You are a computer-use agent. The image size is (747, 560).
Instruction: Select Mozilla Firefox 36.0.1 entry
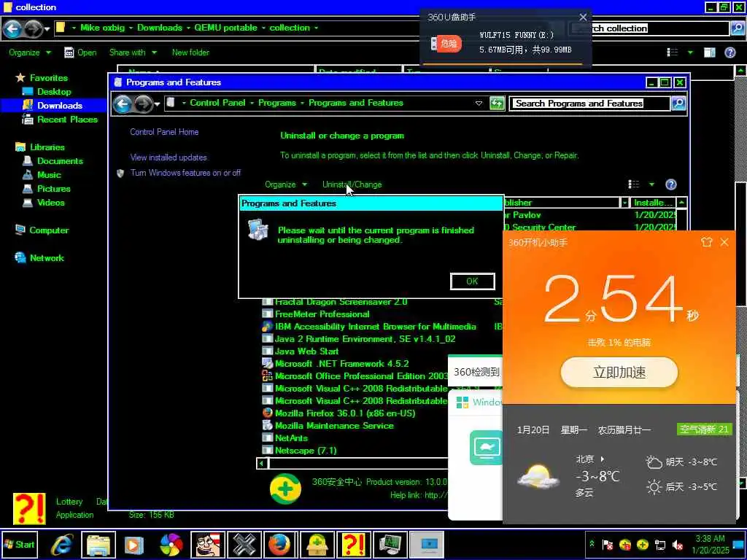(x=345, y=413)
